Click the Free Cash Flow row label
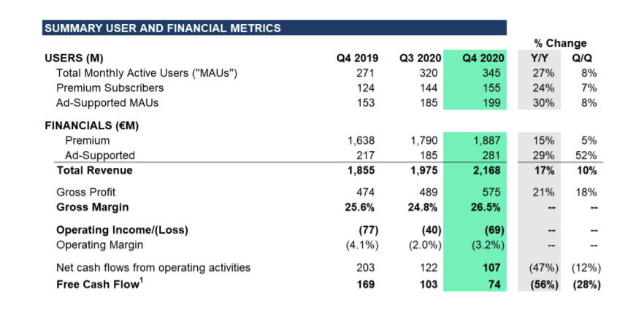Viewport: 644px width, 316px height. click(98, 283)
